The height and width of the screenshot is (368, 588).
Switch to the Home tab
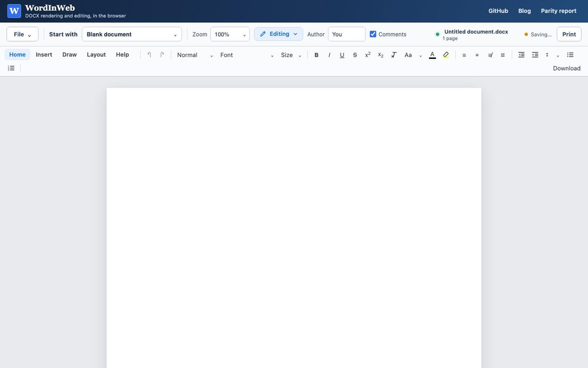tap(17, 55)
